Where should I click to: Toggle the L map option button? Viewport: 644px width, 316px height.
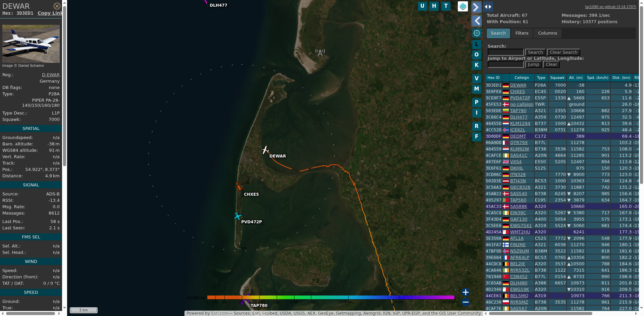(x=477, y=44)
